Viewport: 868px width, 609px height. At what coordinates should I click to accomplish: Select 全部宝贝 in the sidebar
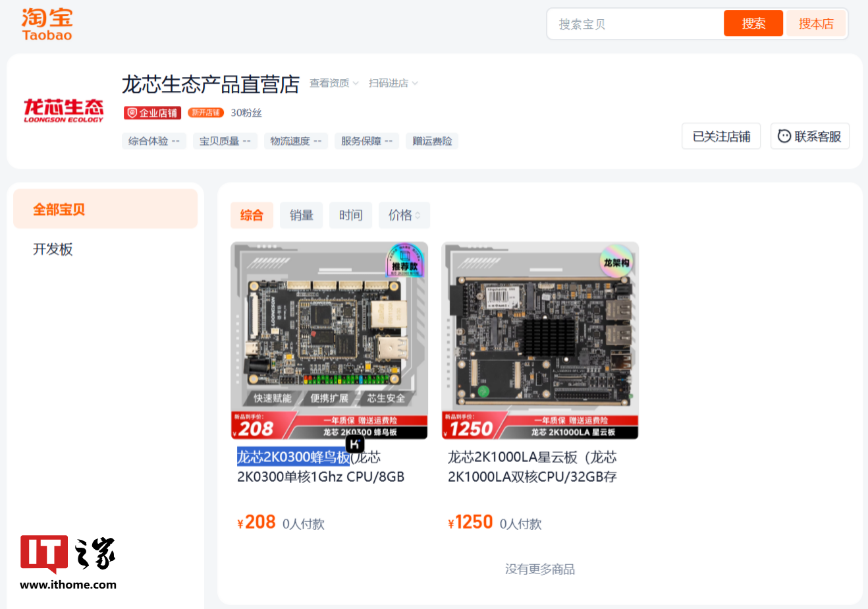[x=105, y=209]
